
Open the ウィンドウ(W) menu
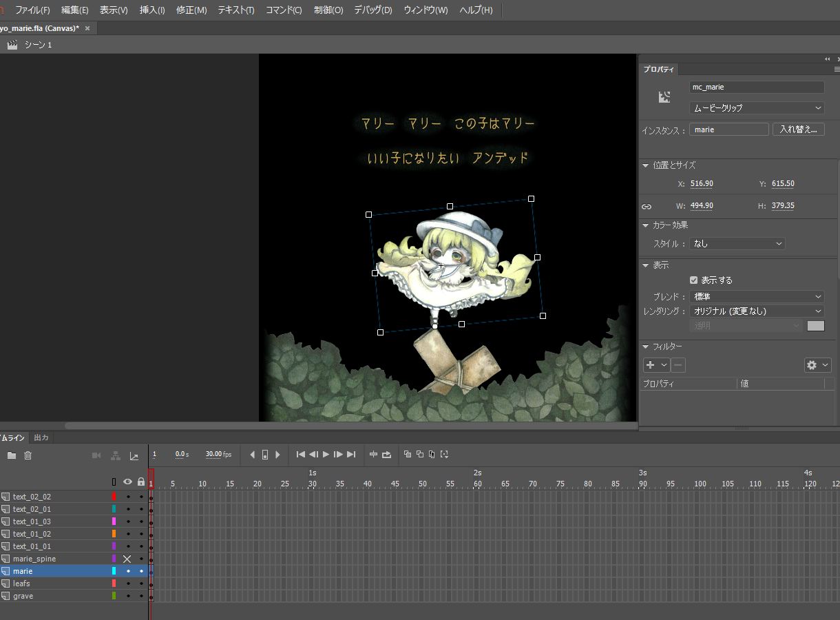click(426, 10)
